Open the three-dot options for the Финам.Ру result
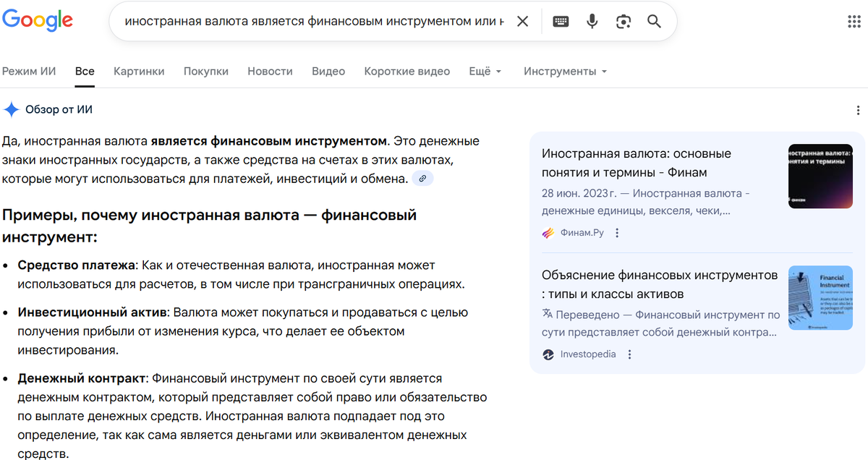This screenshot has width=868, height=460. pyautogui.click(x=617, y=232)
